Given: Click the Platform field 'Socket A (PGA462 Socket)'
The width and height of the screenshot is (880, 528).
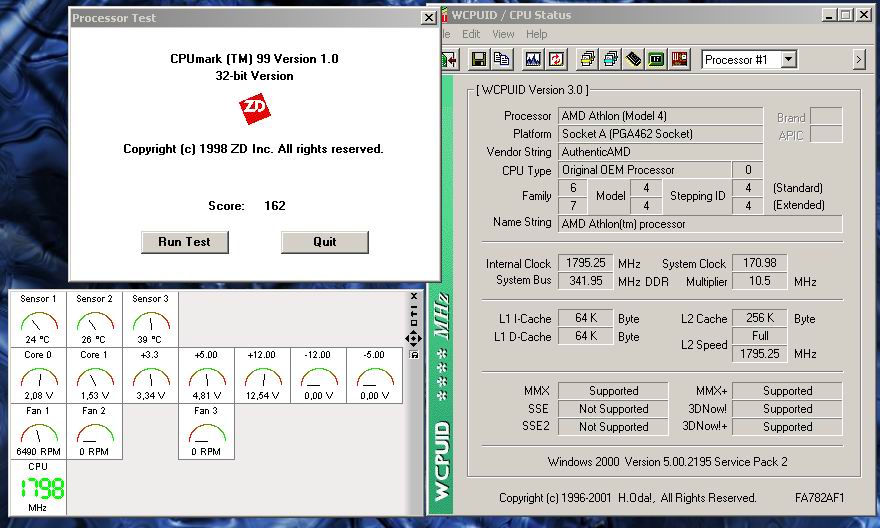Looking at the screenshot, I should click(661, 134).
